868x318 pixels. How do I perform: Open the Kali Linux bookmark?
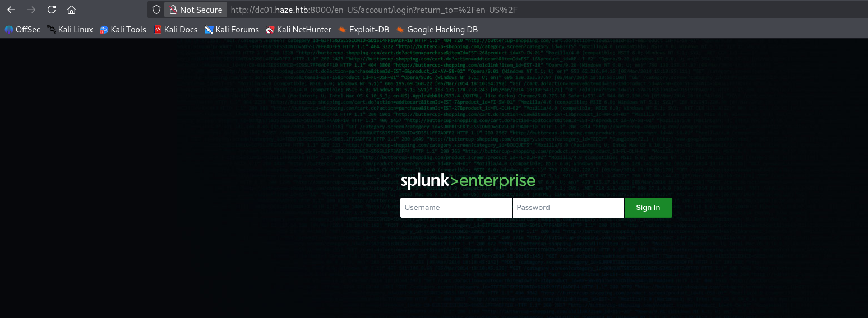[x=70, y=30]
